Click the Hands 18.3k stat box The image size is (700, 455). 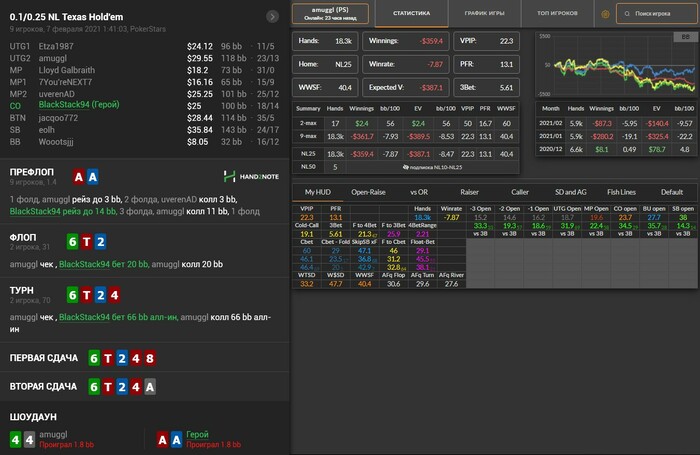pyautogui.click(x=325, y=41)
